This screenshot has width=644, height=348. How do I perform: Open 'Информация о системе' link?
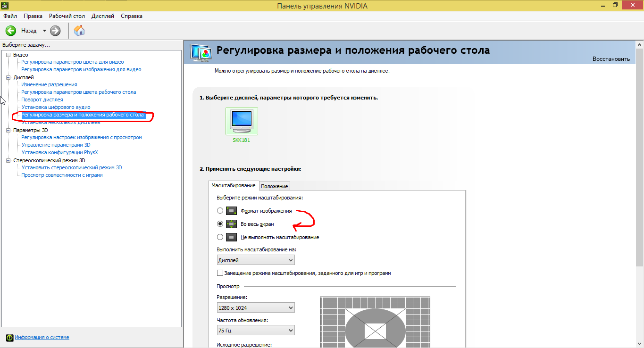pyautogui.click(x=42, y=337)
